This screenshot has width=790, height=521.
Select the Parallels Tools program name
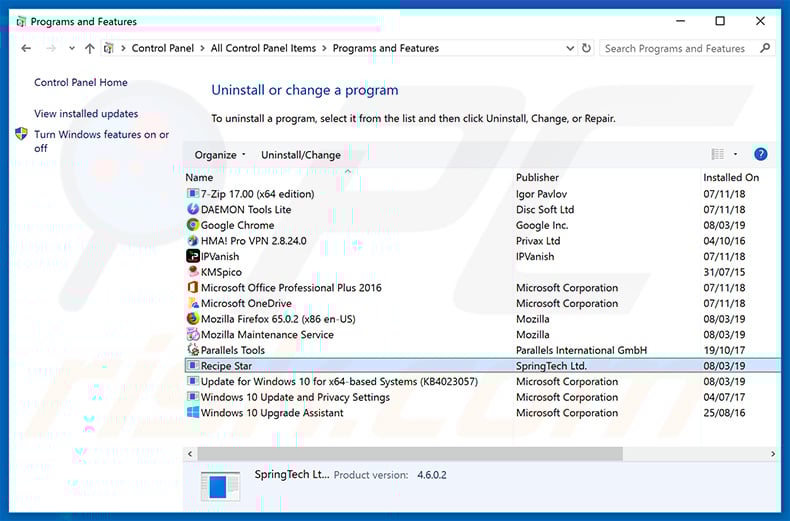click(x=233, y=350)
